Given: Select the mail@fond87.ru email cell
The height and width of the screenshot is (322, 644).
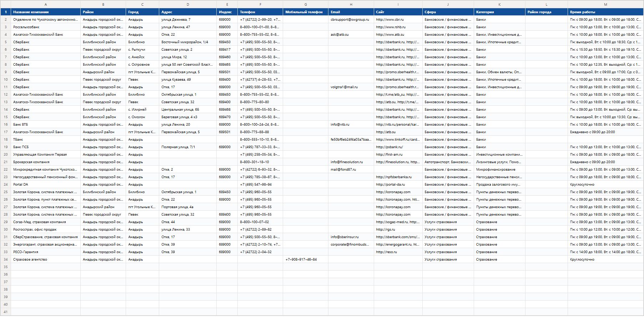Looking at the screenshot, I should [351, 170].
